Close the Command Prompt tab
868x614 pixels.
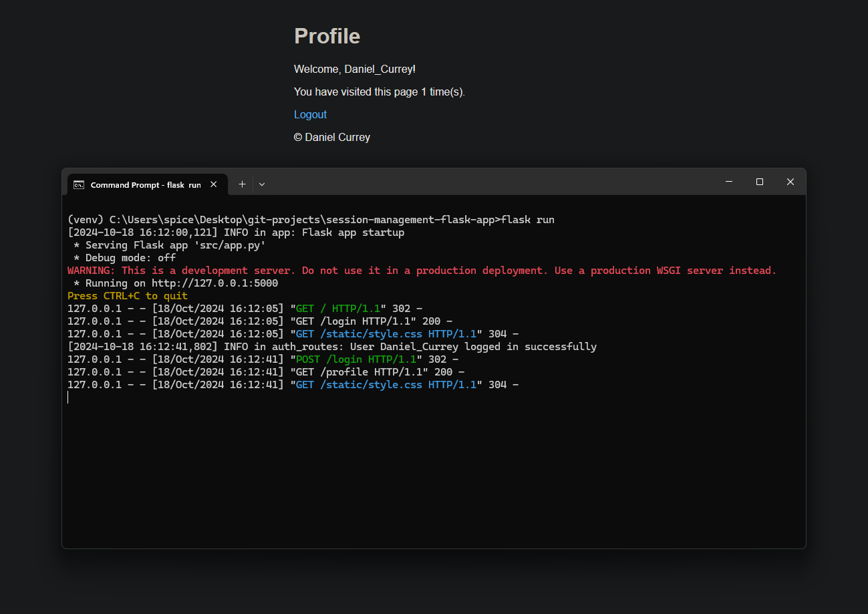tap(214, 184)
